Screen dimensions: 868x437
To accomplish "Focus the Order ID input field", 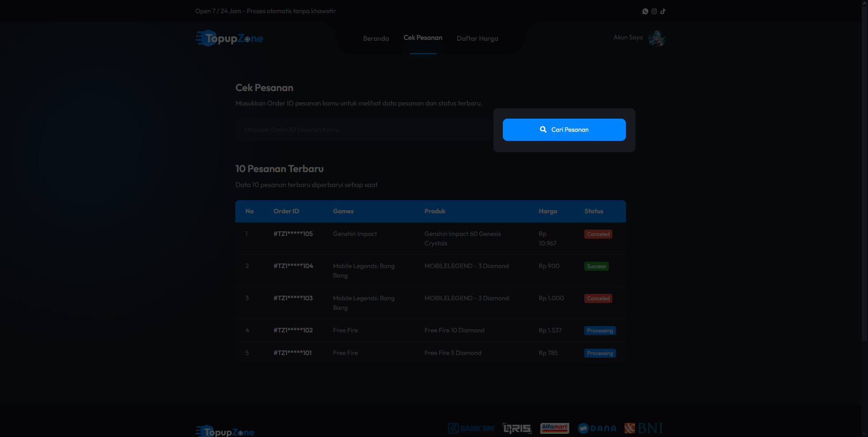I will click(x=364, y=130).
